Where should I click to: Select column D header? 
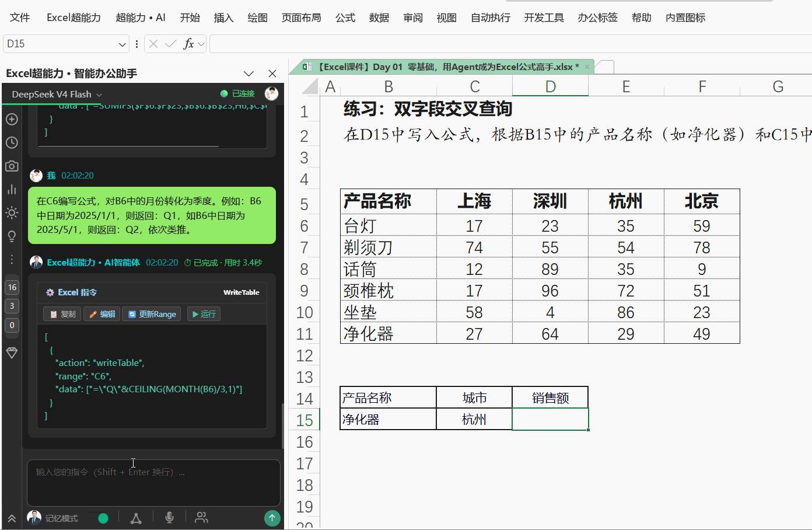(x=550, y=86)
